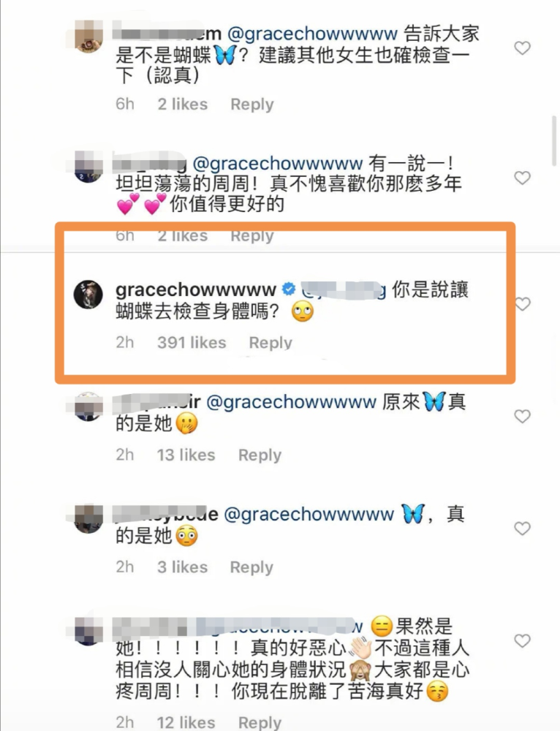
Task: Reply to gracechowwwww's comment with 391 likes
Action: (270, 343)
